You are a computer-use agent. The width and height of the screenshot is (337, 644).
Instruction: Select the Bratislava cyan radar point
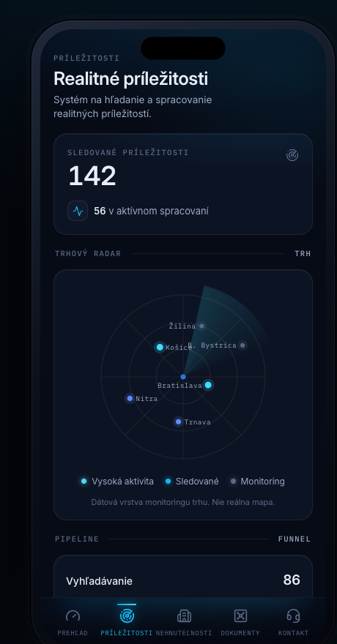tap(208, 385)
